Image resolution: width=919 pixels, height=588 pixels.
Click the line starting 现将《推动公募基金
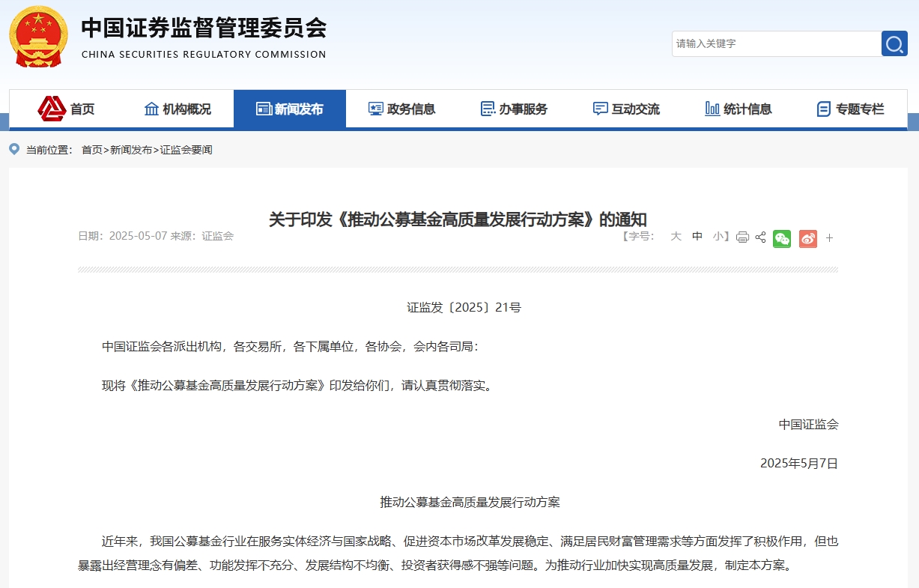tap(298, 385)
